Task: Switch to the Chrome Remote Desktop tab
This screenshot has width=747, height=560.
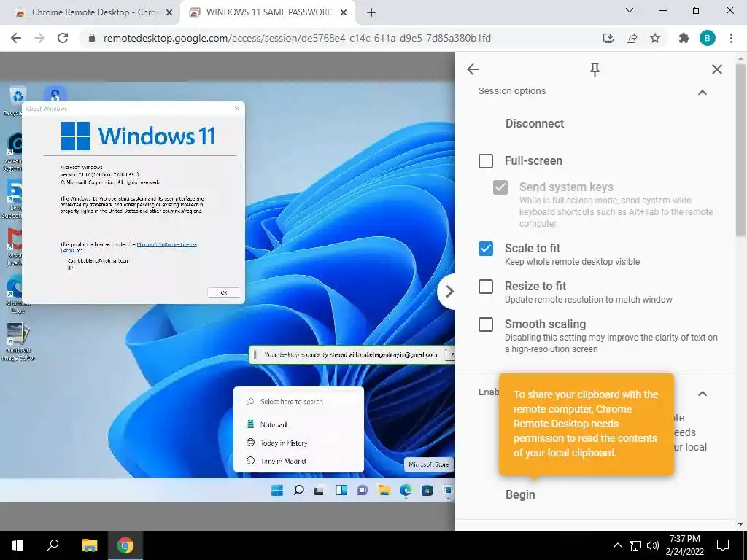Action: (90, 12)
